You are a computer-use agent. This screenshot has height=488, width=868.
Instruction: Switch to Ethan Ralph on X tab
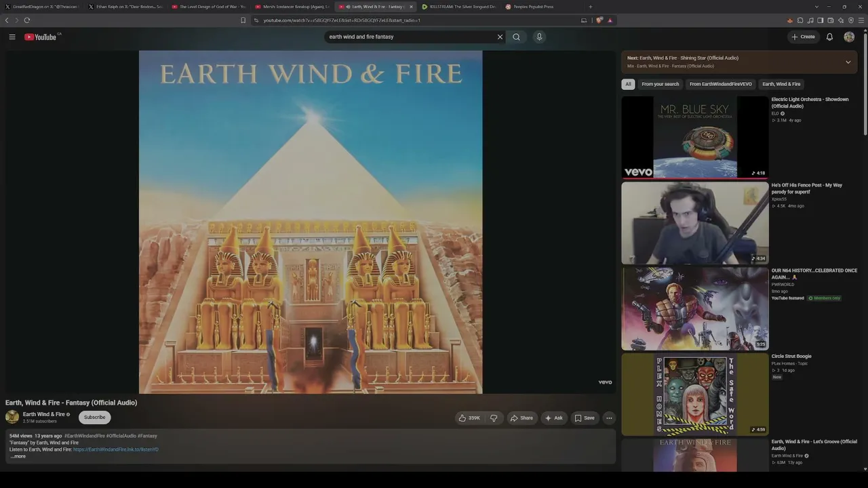click(125, 7)
